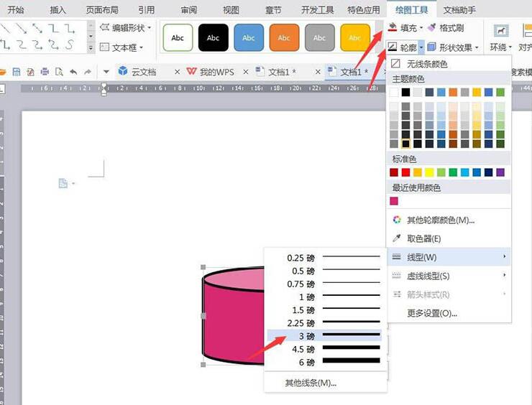Open the 插入 (Insert) tab
532x405 pixels.
tap(58, 10)
